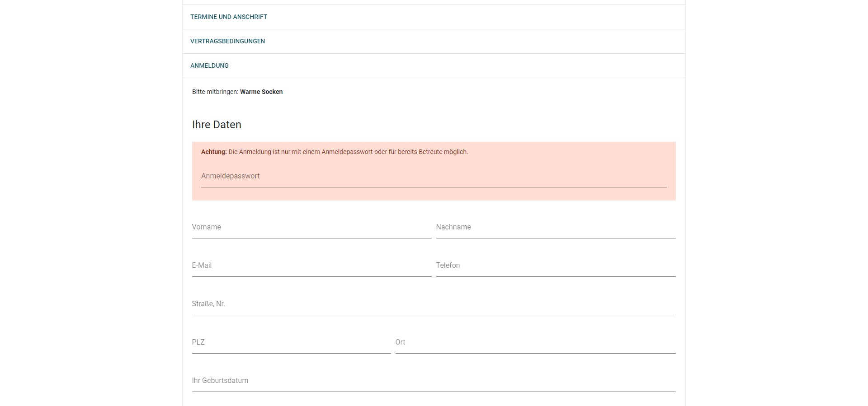The image size is (868, 406).
Task: Click the Bitte mitbringen label
Action: point(215,92)
